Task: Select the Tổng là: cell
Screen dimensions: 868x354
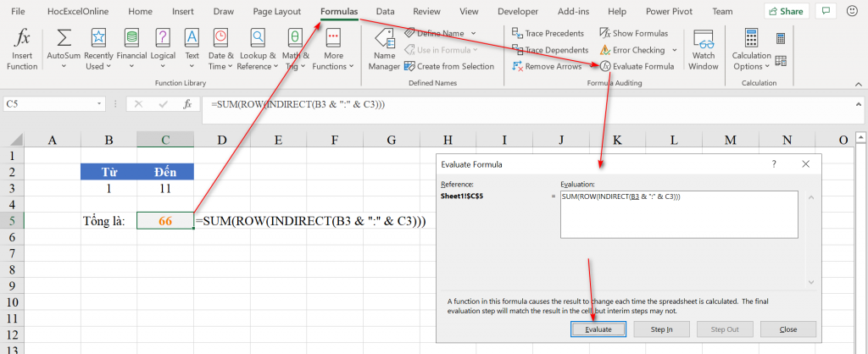Action: pyautogui.click(x=108, y=221)
